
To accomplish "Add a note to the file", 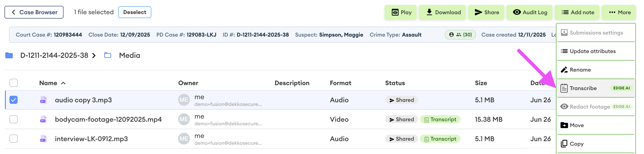I will point(577,12).
